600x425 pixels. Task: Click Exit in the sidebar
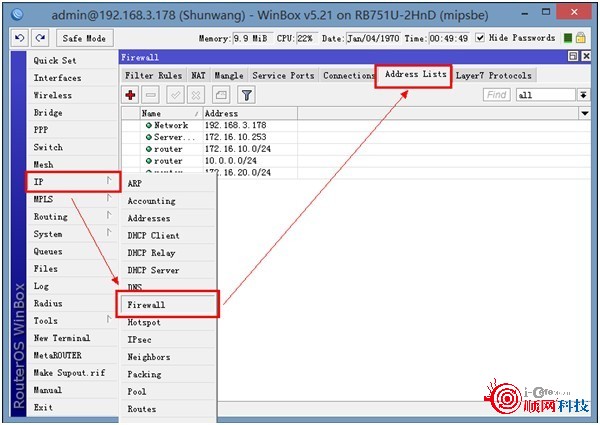click(x=72, y=407)
